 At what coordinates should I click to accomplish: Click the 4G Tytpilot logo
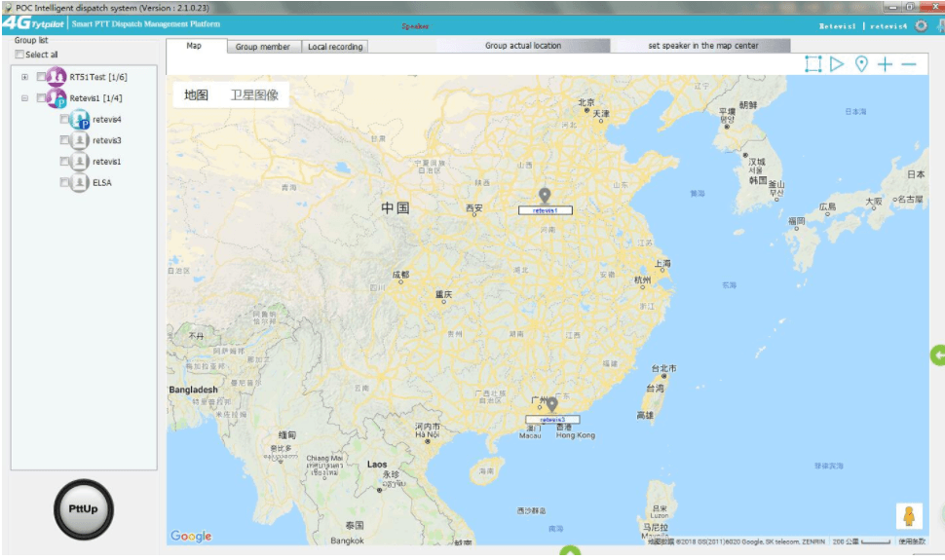[34, 23]
